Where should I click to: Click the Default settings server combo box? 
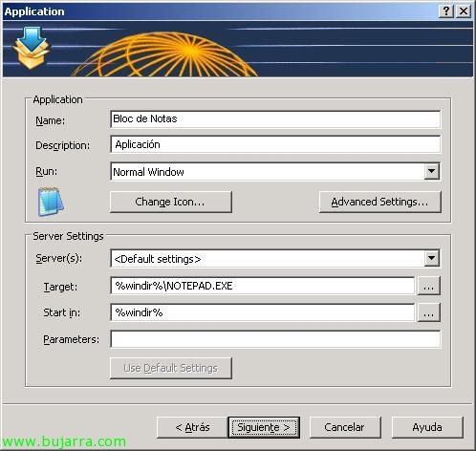275,258
